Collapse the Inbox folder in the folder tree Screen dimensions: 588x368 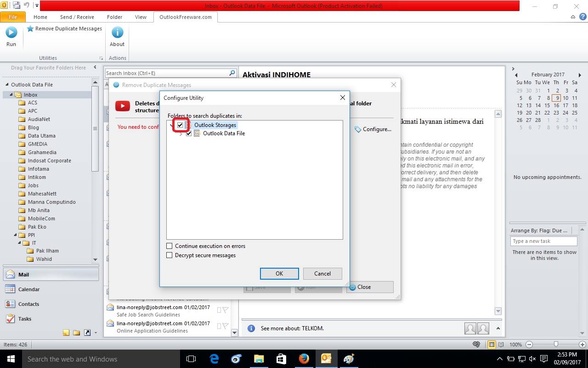click(12, 94)
